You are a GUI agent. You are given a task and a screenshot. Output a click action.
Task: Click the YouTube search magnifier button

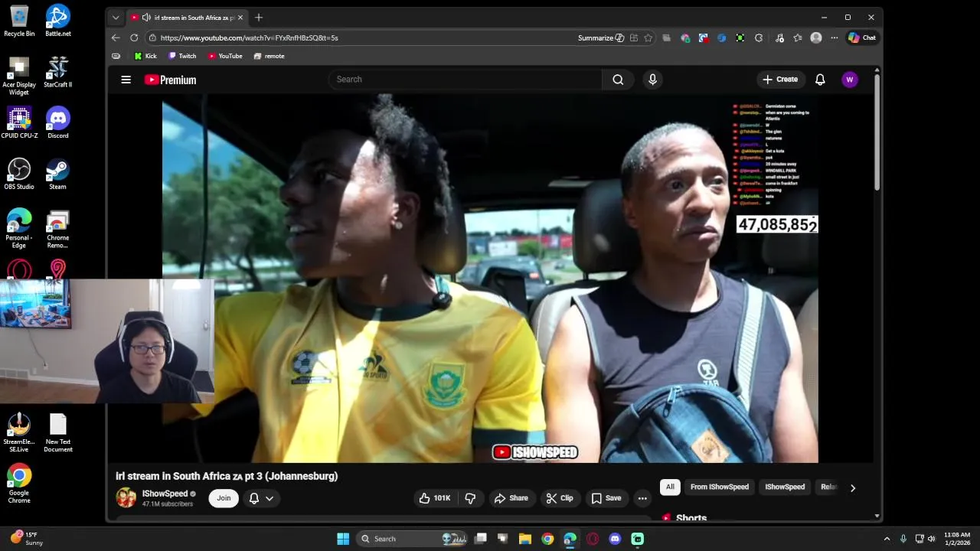pyautogui.click(x=618, y=80)
